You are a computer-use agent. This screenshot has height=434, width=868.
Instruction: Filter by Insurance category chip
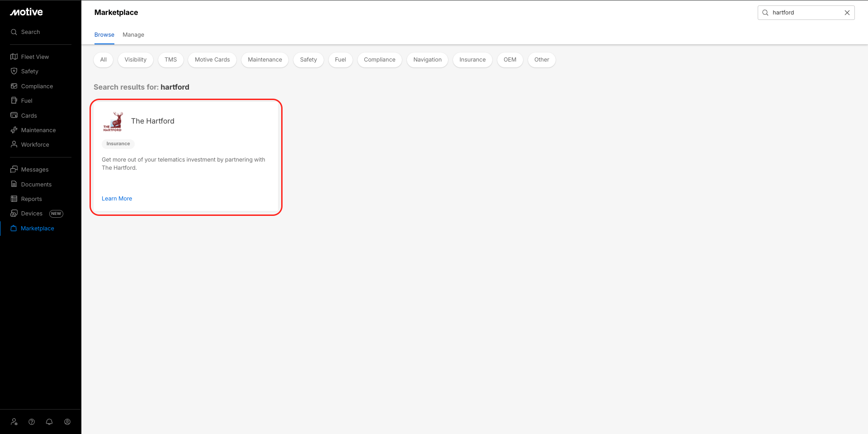pyautogui.click(x=472, y=60)
